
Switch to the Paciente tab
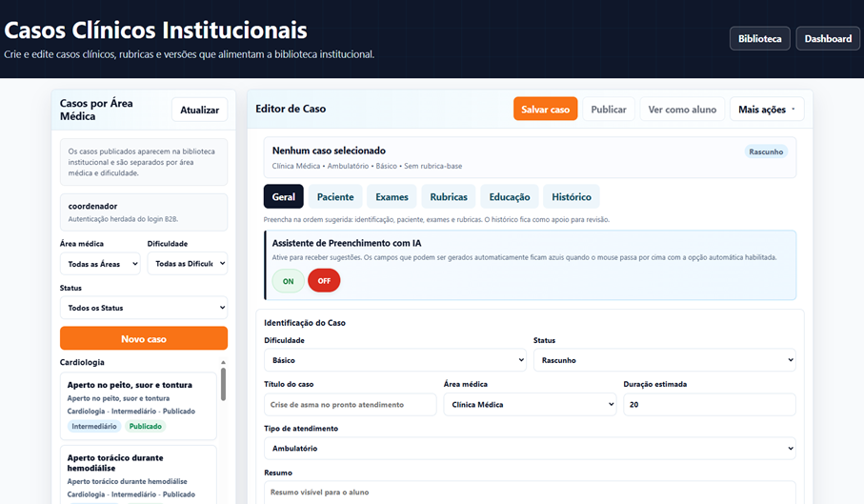pyautogui.click(x=335, y=196)
